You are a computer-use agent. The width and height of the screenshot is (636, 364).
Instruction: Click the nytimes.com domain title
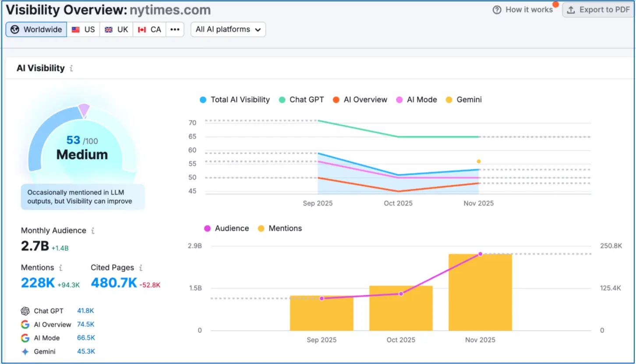(170, 10)
